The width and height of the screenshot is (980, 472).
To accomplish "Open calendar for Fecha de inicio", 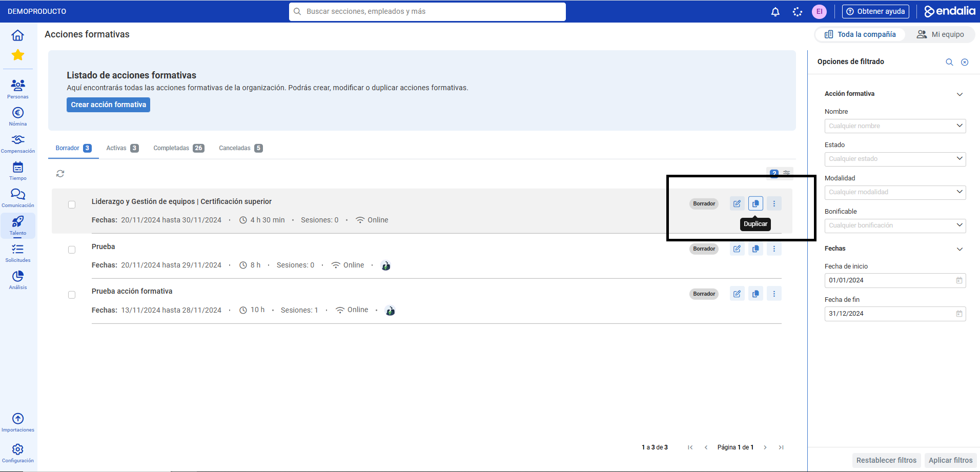I will [x=959, y=280].
